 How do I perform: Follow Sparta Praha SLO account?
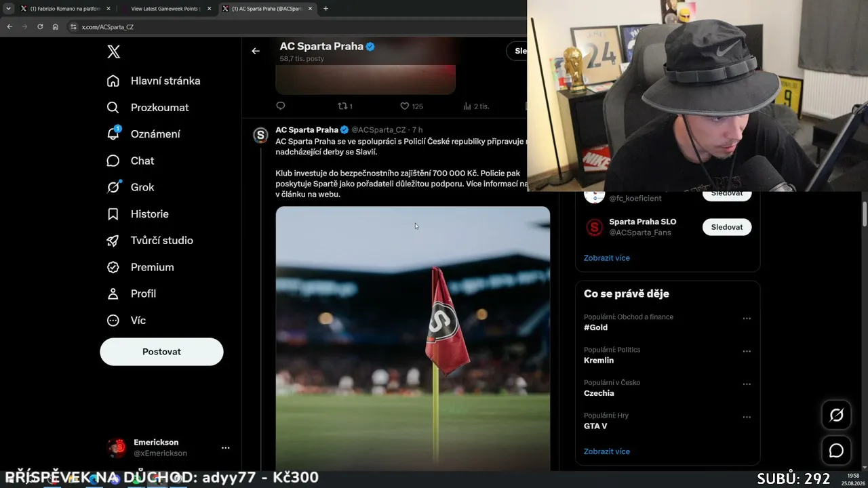[727, 227]
